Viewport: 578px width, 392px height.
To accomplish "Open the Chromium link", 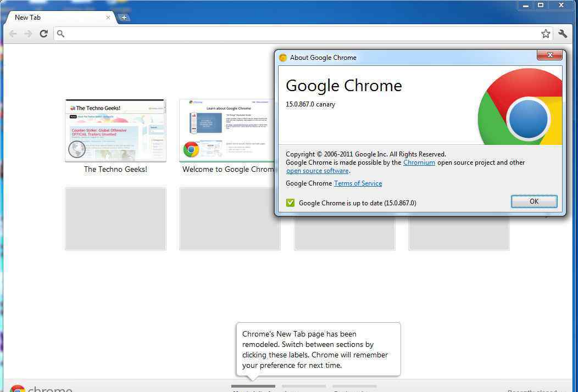I will pyautogui.click(x=419, y=163).
